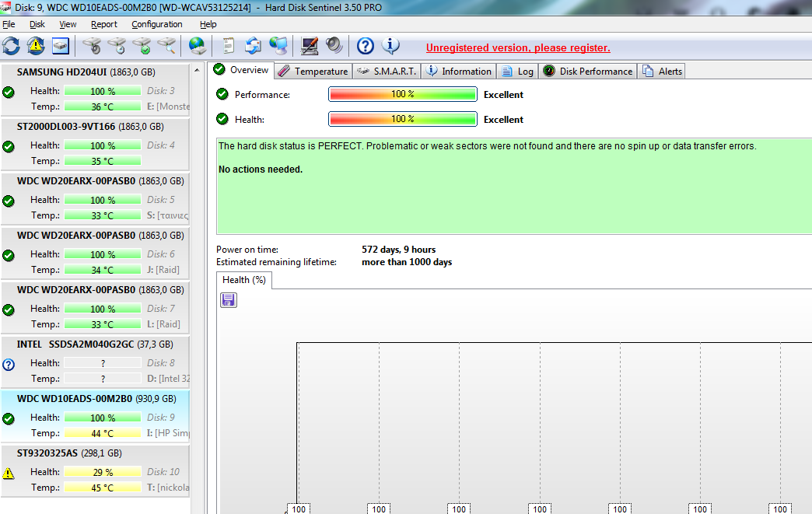Open the Disk menu
812x514 pixels.
tap(37, 24)
